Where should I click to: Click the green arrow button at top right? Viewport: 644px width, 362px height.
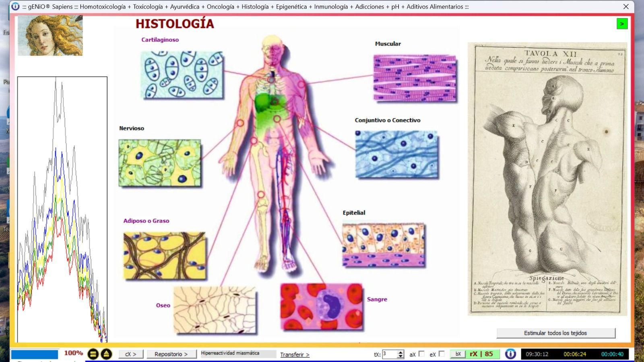[x=622, y=24]
